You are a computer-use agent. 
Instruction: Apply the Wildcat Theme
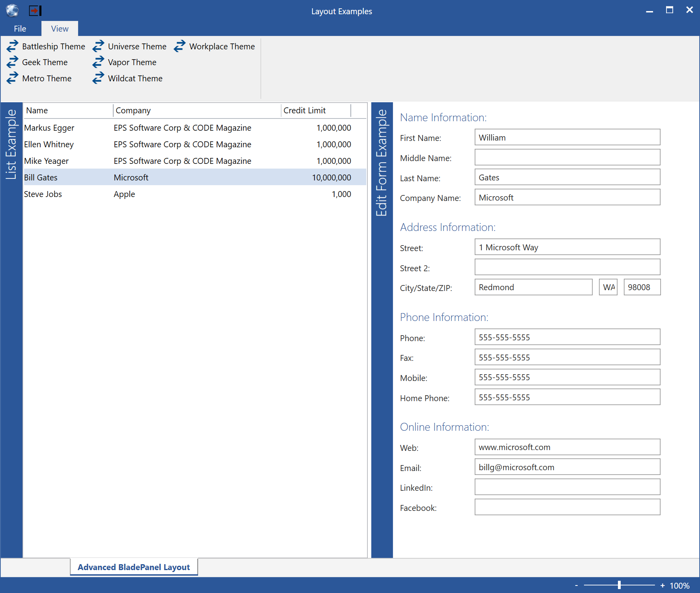(x=127, y=78)
